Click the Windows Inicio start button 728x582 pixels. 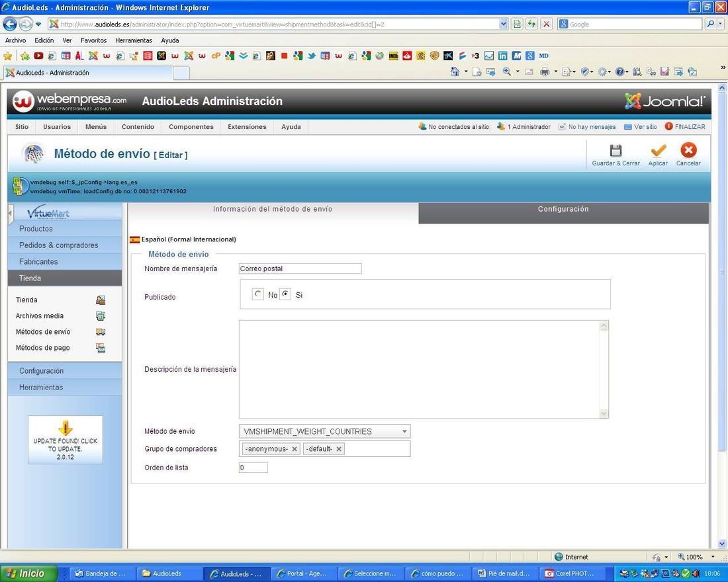tap(28, 573)
